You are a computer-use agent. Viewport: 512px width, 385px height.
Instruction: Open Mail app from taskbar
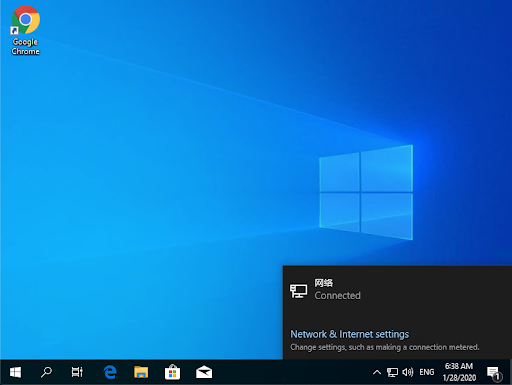click(204, 372)
